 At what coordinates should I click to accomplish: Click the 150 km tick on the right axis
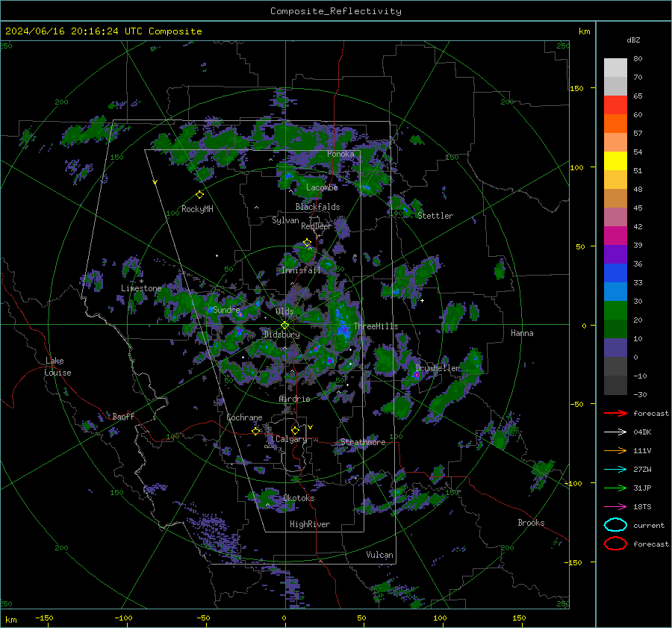577,88
